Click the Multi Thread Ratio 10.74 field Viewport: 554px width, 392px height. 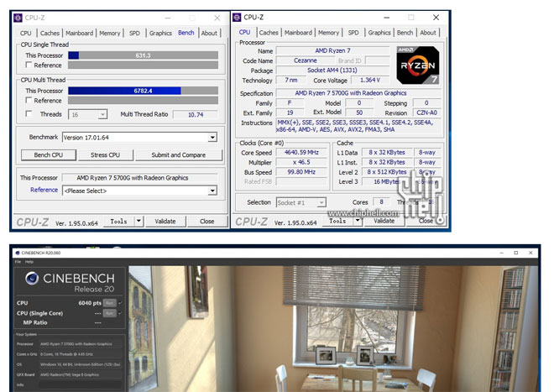(196, 114)
